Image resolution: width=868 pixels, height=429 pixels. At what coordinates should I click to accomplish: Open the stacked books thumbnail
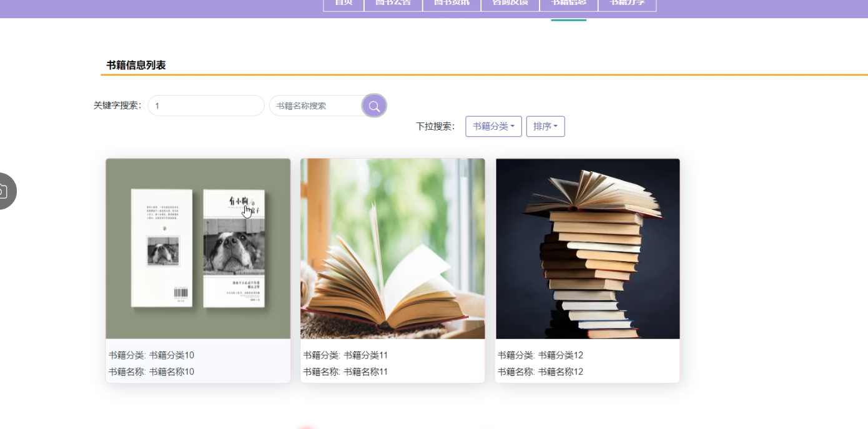click(588, 249)
